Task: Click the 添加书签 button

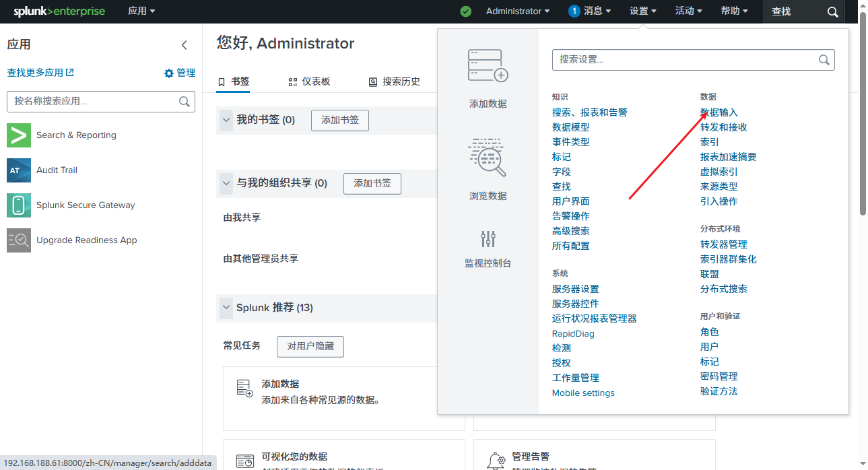Action: [x=339, y=121]
